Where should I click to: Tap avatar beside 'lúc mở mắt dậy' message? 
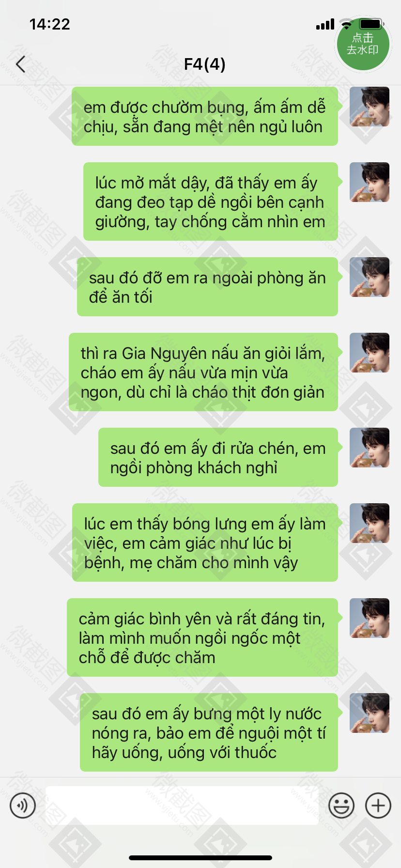pyautogui.click(x=370, y=182)
